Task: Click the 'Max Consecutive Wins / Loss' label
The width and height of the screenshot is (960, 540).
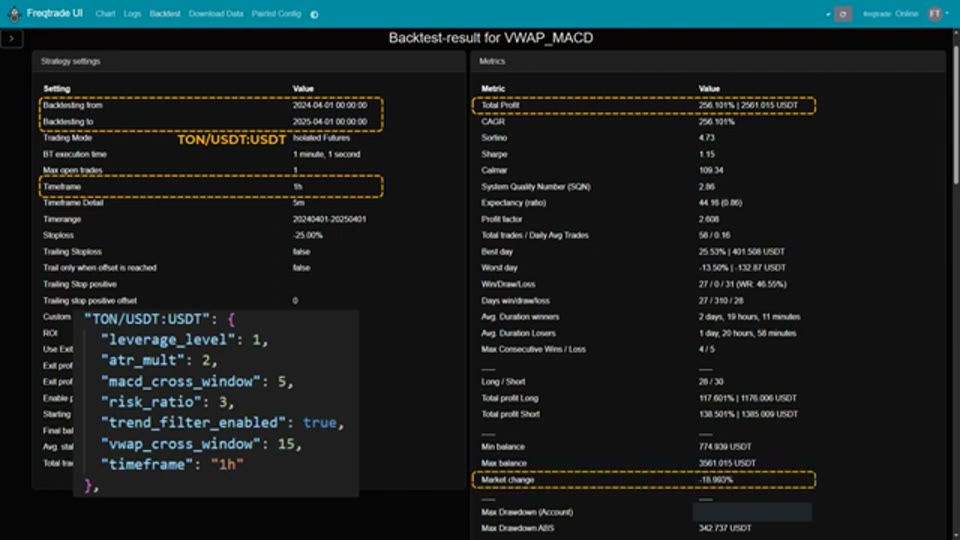Action: pyautogui.click(x=533, y=349)
